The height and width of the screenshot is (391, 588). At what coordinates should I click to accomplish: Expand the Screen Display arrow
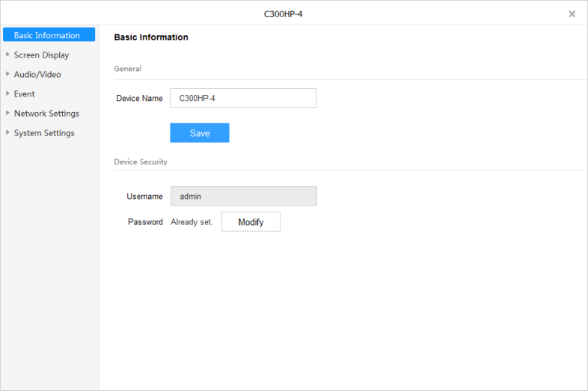pos(7,55)
